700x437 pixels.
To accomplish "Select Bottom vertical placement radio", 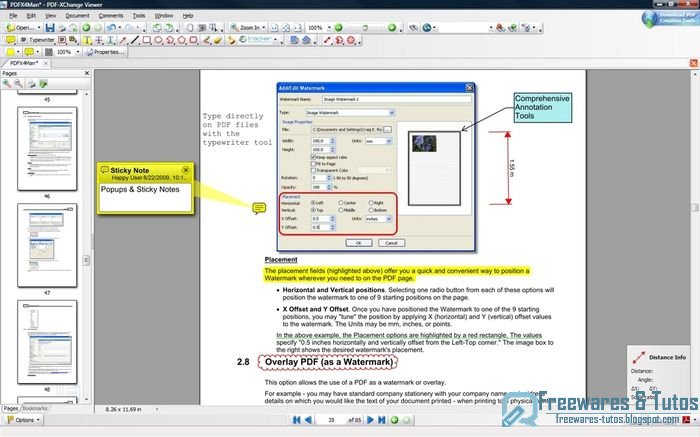I will click(371, 210).
